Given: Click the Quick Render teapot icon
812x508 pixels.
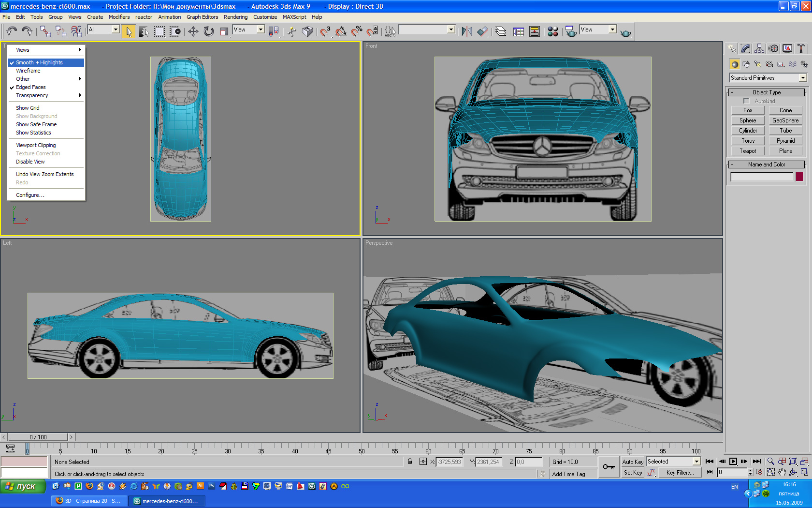Looking at the screenshot, I should click(x=625, y=32).
